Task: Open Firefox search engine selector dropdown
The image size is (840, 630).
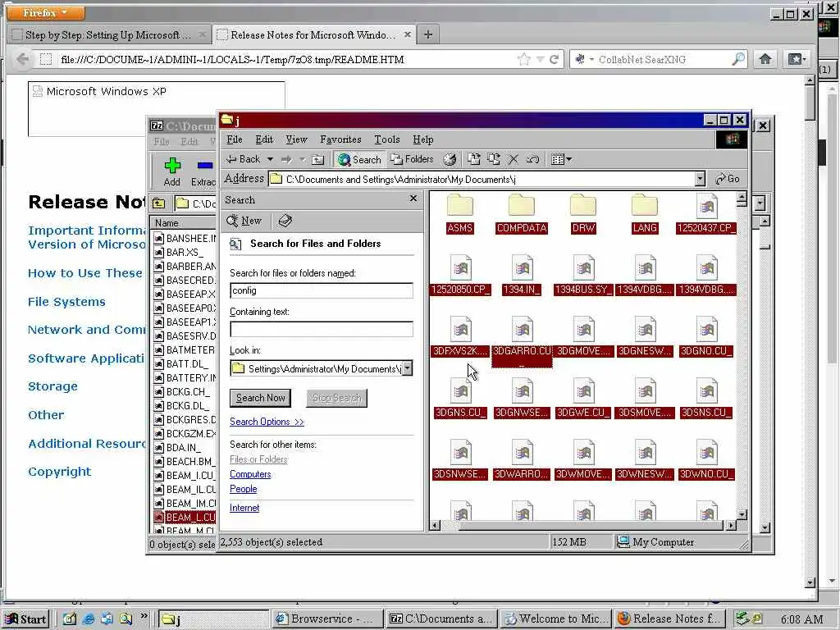Action: [584, 59]
